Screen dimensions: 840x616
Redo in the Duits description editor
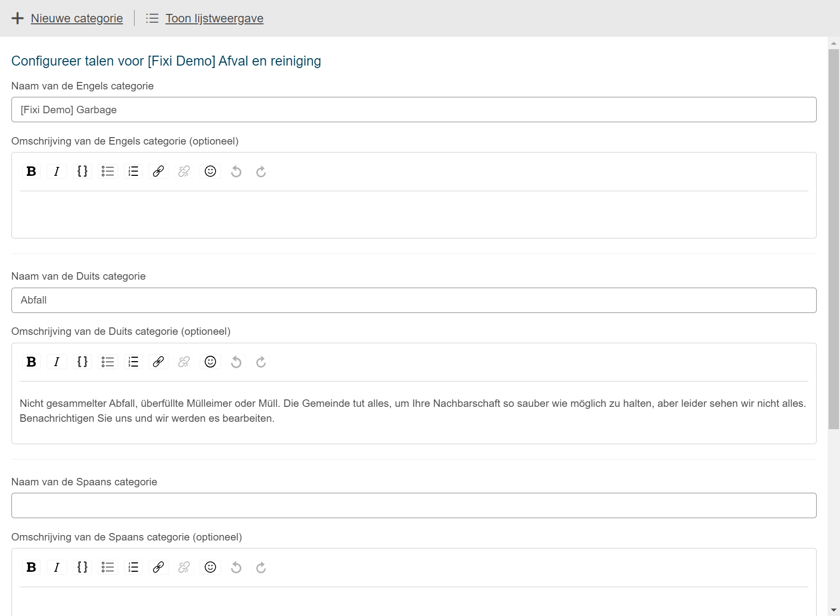coord(261,362)
